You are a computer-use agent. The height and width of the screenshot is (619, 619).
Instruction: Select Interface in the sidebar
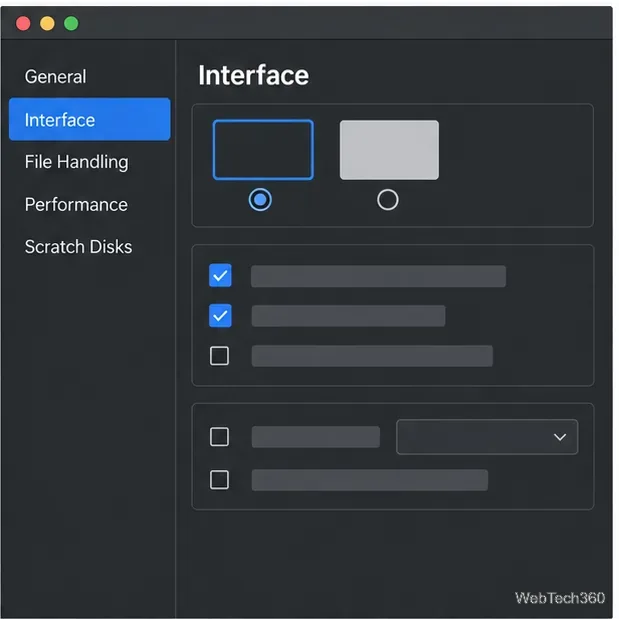coord(90,119)
